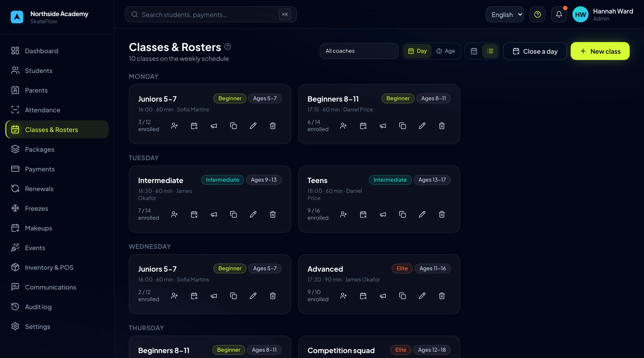Add a student to Monday Juniors 5–7
Viewport: 644px width, 358px height.
pos(174,126)
